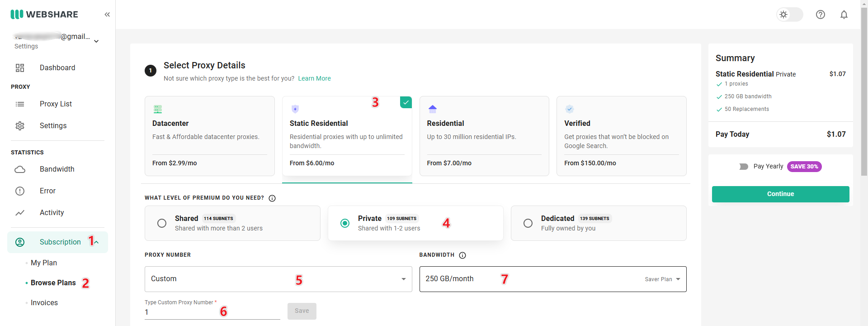Click the Webshare logo
This screenshot has height=326, width=868.
coord(44,14)
